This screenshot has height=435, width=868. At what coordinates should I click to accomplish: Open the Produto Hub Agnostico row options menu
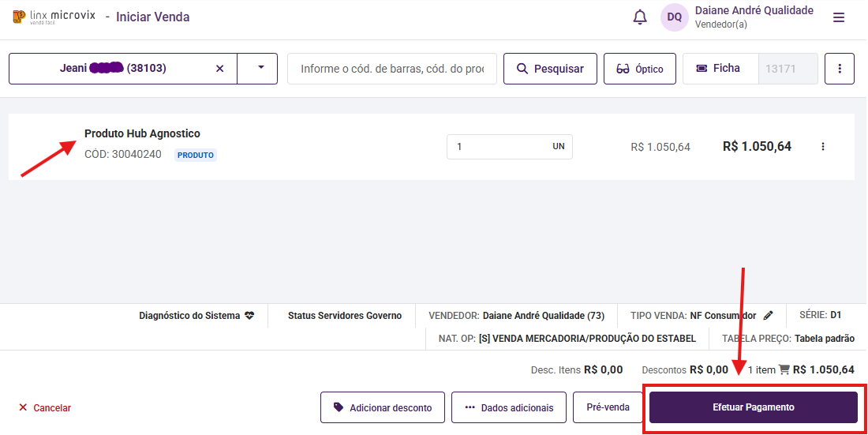click(823, 147)
